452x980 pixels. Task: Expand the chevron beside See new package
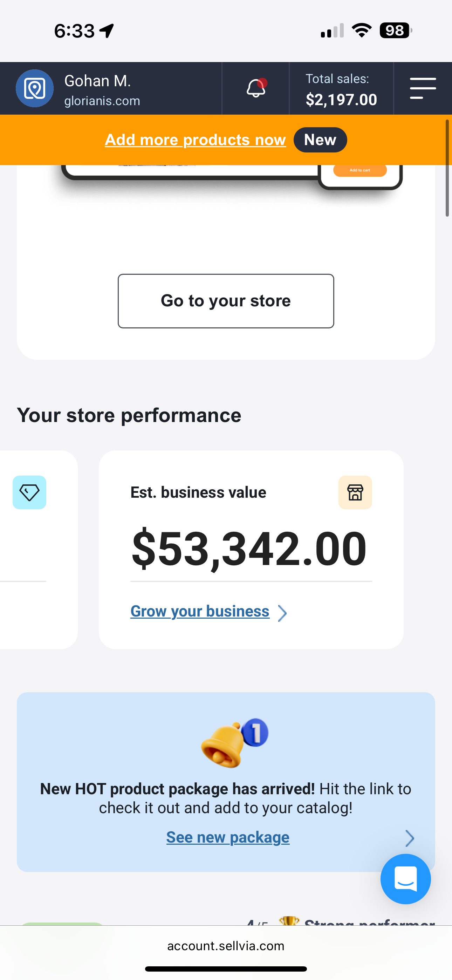(x=409, y=838)
